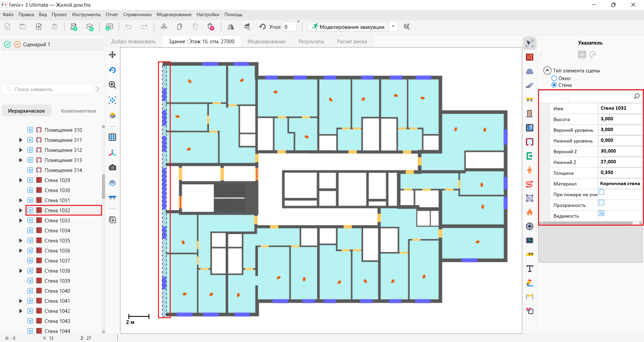Select the exit tool with green arrow
This screenshot has height=342, width=644.
pos(530,156)
